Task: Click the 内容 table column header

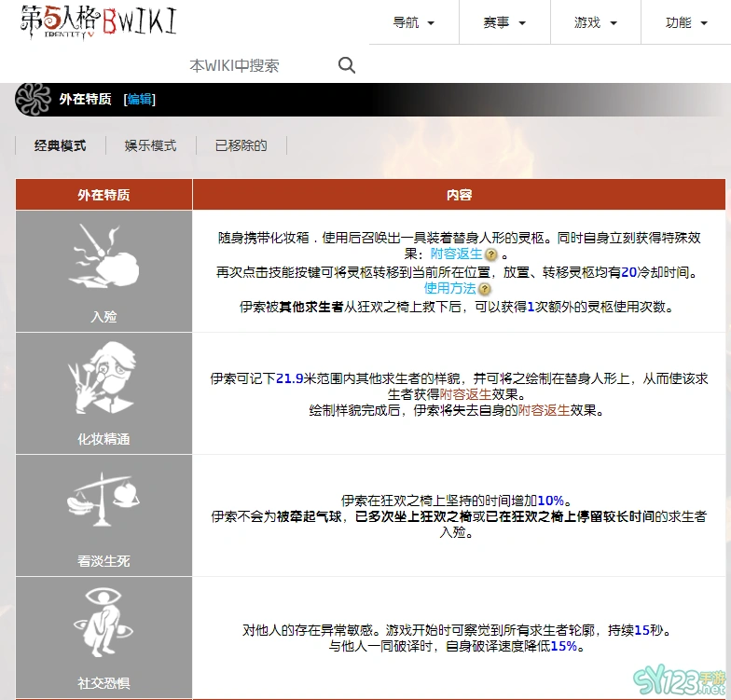Action: 459,194
